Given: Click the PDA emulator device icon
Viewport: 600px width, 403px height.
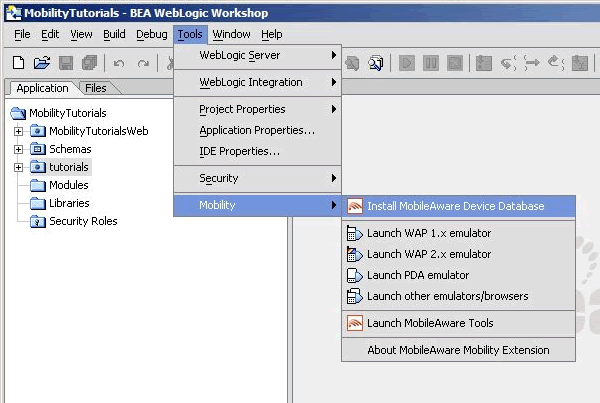Looking at the screenshot, I should coord(354,275).
